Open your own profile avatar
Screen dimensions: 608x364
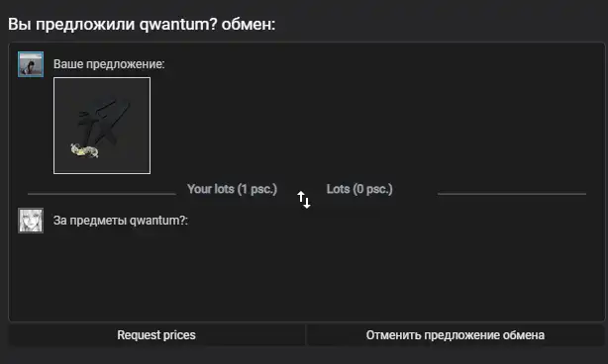point(31,64)
